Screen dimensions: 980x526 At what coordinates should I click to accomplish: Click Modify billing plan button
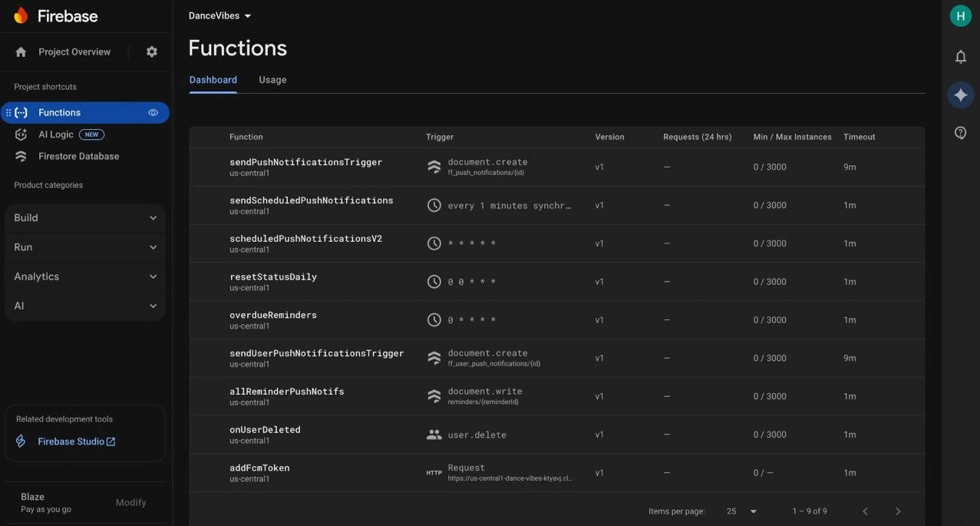(130, 503)
